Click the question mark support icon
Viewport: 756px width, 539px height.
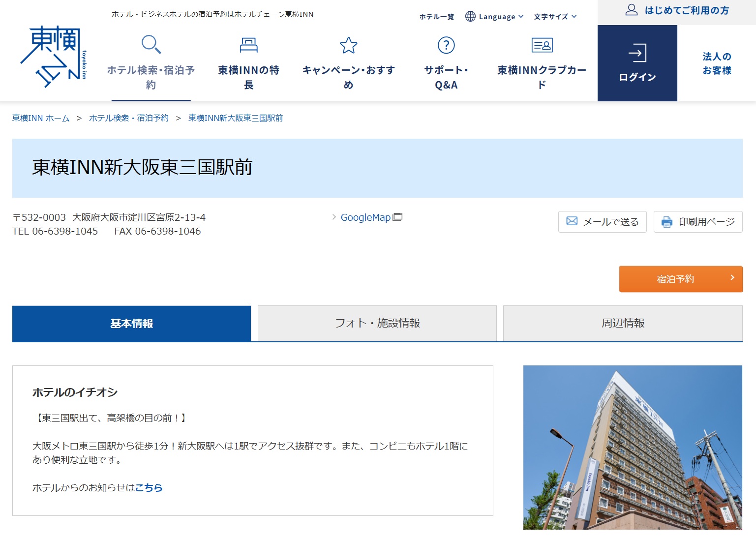(x=446, y=45)
